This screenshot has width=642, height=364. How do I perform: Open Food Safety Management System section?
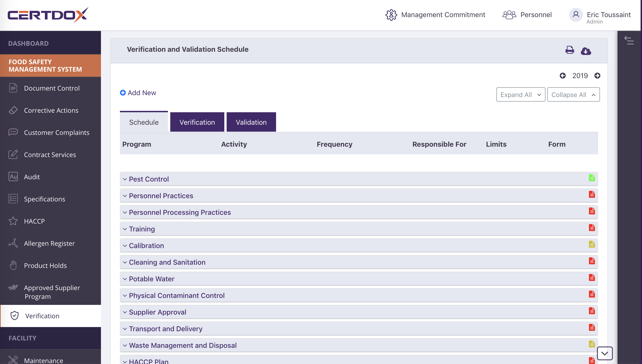click(51, 66)
